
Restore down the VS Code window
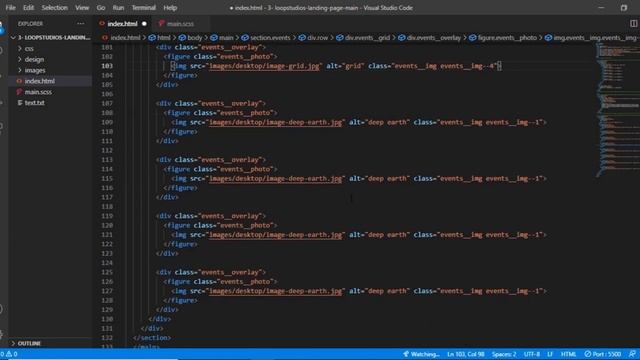click(x=624, y=8)
